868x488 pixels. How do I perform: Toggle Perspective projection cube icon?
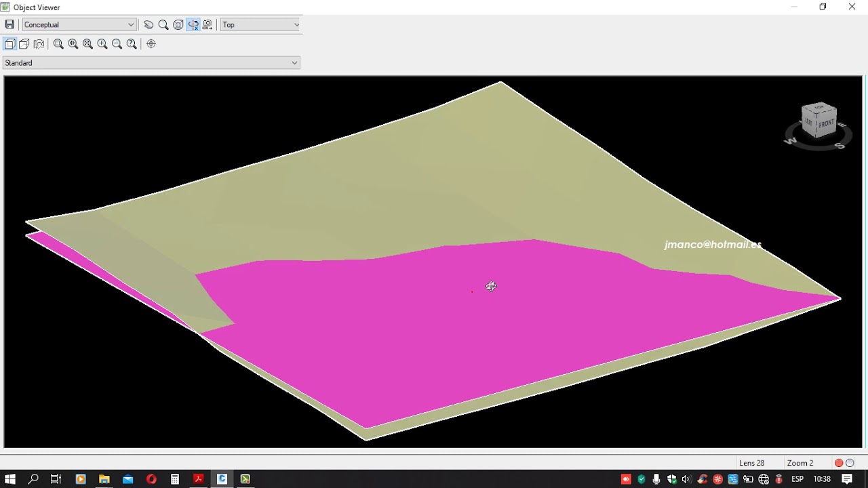click(x=24, y=43)
